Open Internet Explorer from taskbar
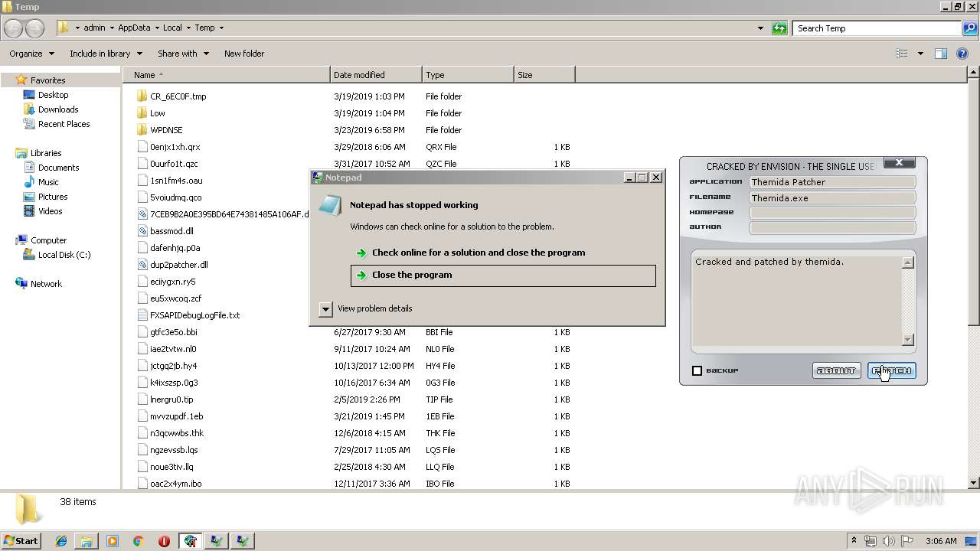This screenshot has height=551, width=980. 61,541
